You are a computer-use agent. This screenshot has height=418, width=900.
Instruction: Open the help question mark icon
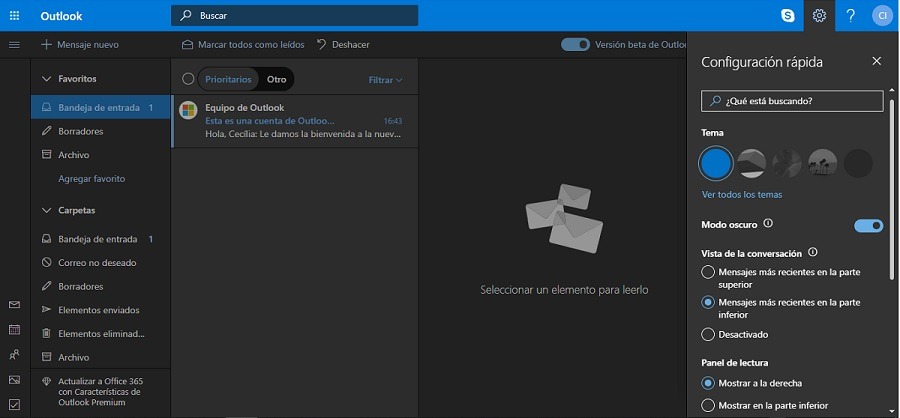click(851, 16)
